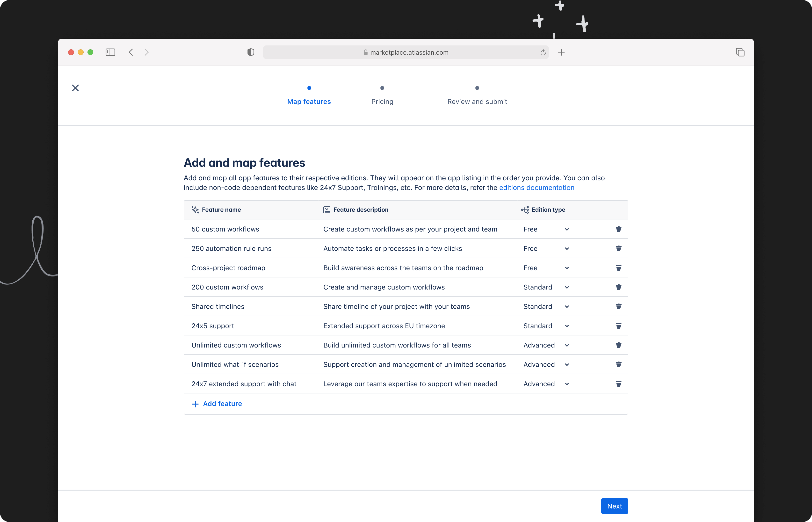Delete the Unlimited what-if scenarios feature
Screen dimensions: 812x522
618,364
